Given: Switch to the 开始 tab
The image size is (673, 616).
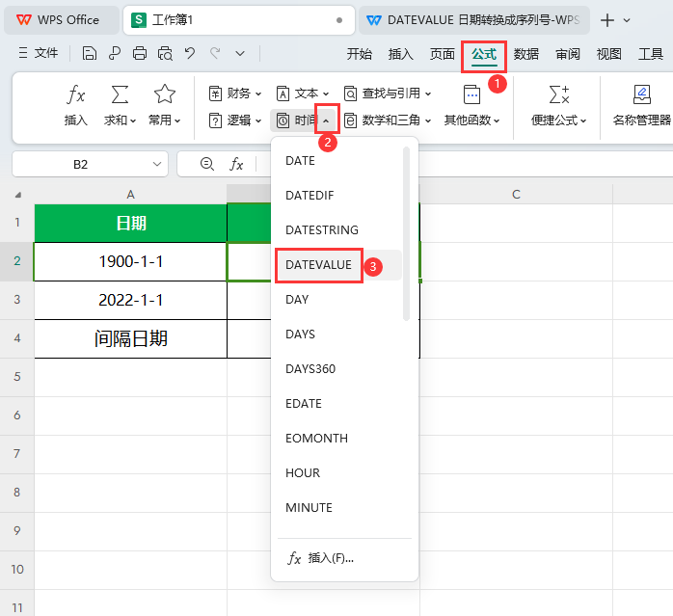Looking at the screenshot, I should pos(360,54).
